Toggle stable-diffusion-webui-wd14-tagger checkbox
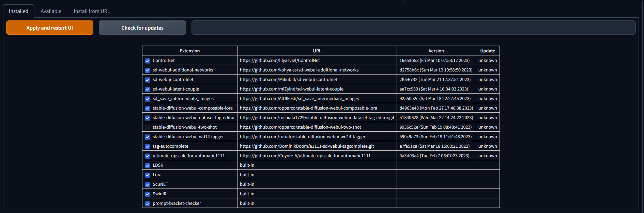Viewport: 644px width, 213px height. coord(148,137)
